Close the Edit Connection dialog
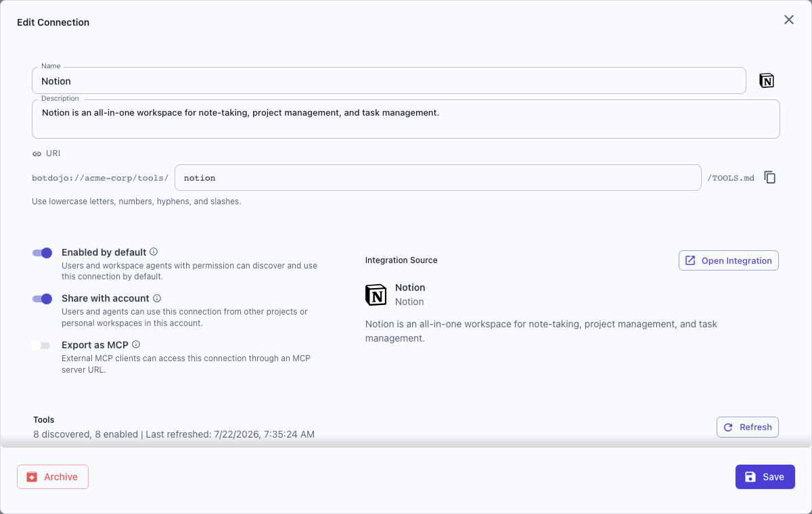 click(789, 20)
